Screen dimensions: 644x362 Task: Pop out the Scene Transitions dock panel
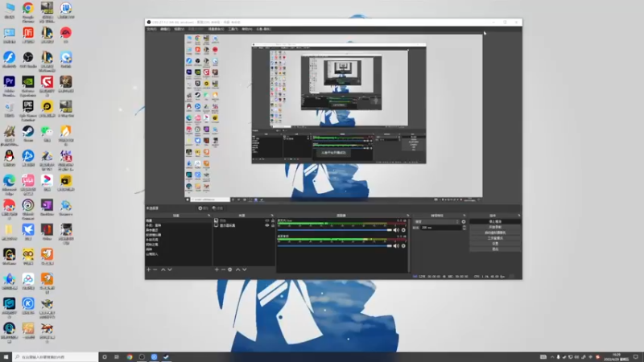click(x=464, y=216)
